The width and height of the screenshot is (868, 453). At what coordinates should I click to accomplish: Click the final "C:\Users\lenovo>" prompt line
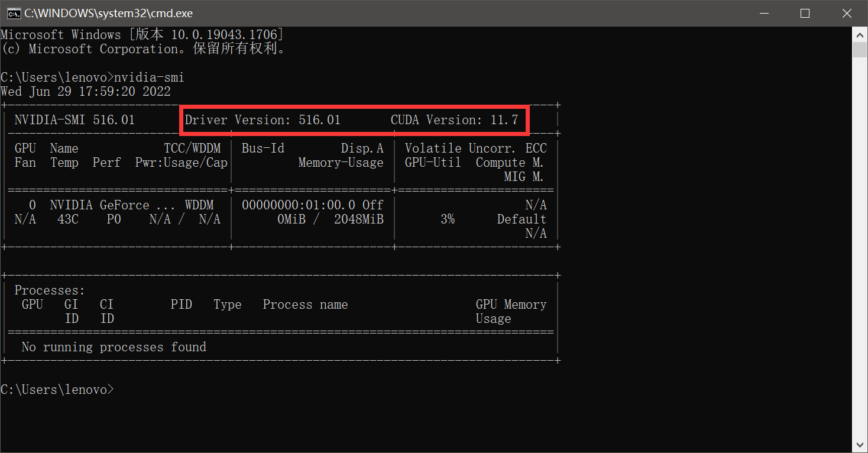(x=57, y=390)
